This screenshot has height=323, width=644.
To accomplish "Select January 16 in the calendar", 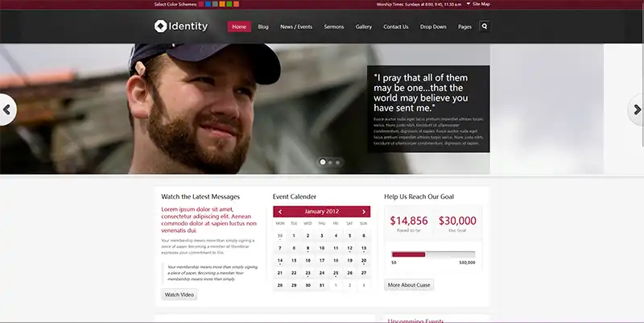I will tap(308, 260).
